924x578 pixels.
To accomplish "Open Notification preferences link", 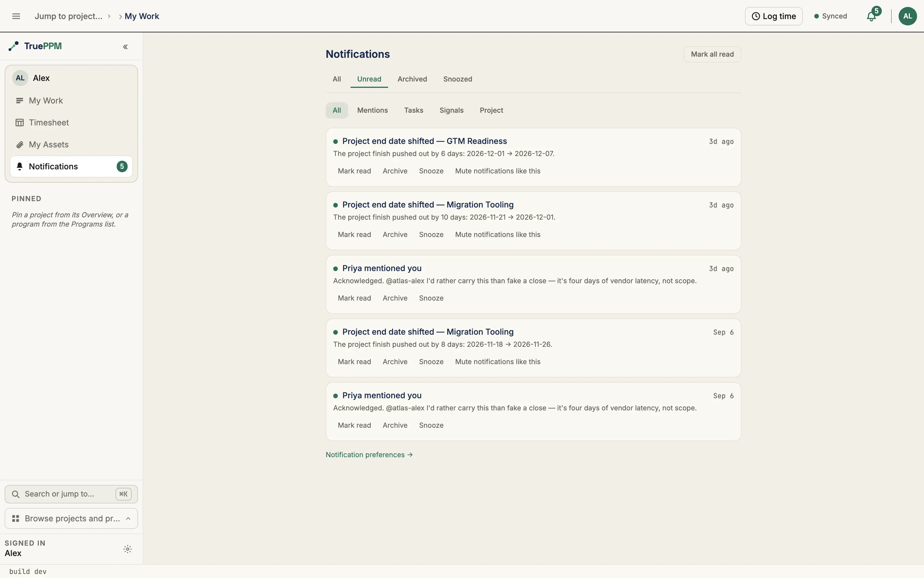I will (369, 455).
